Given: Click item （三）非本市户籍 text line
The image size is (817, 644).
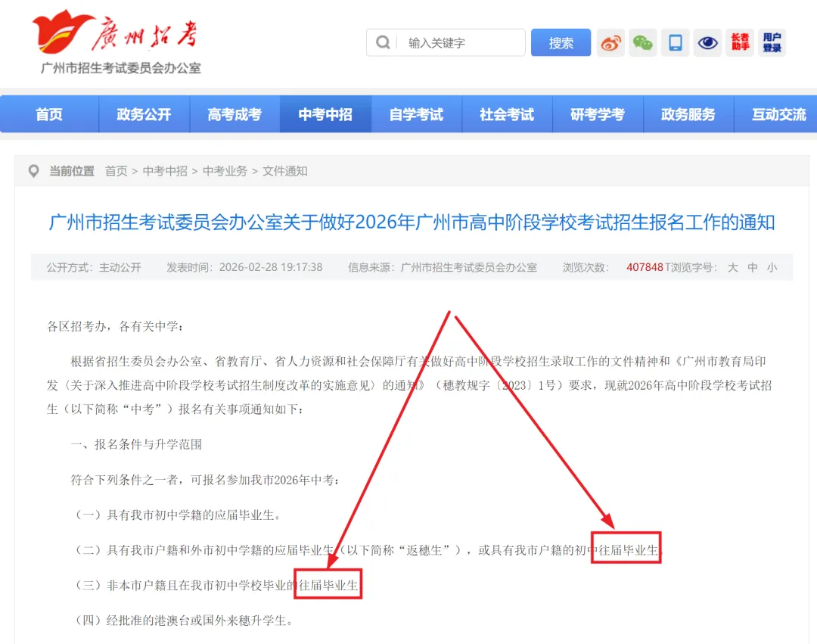Looking at the screenshot, I should 216,585.
